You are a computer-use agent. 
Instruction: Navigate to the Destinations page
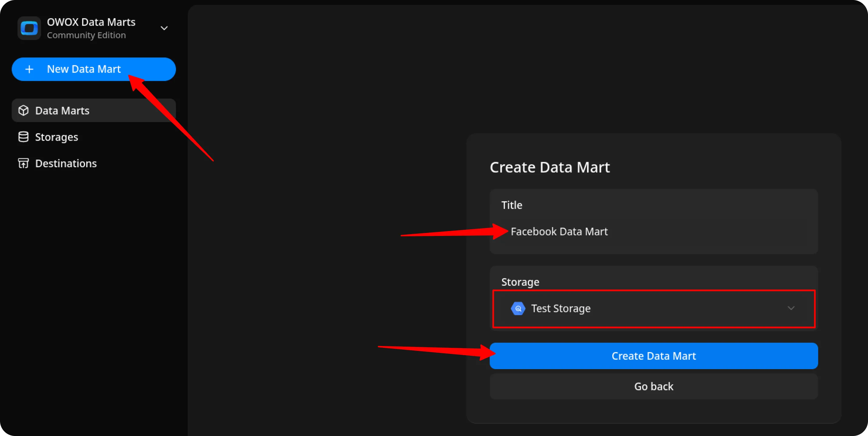pyautogui.click(x=66, y=163)
